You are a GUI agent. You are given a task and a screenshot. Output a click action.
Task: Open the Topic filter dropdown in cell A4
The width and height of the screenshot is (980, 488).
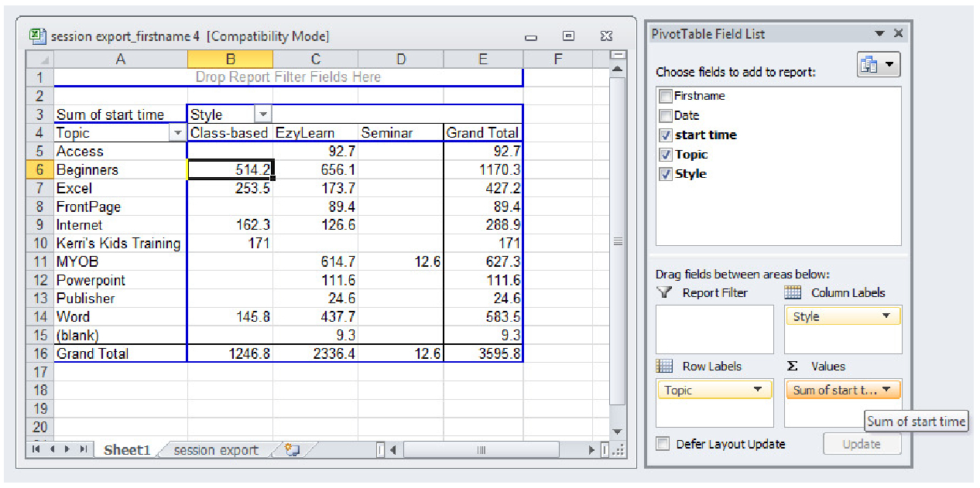(176, 132)
